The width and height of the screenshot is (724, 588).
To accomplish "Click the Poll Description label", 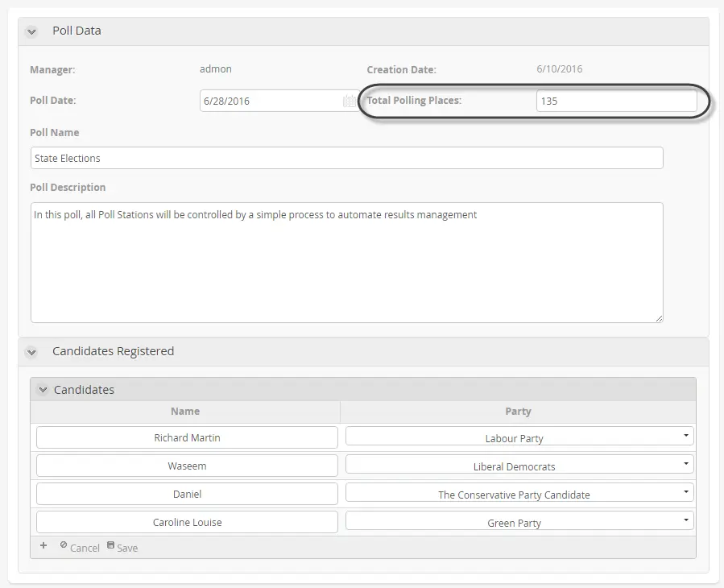I will click(x=68, y=187).
